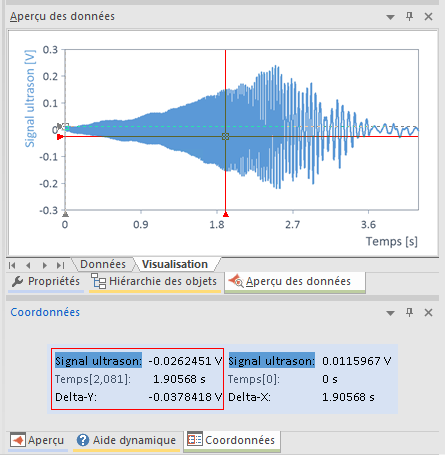Go to next sheet tab arrow

pyautogui.click(x=44, y=265)
